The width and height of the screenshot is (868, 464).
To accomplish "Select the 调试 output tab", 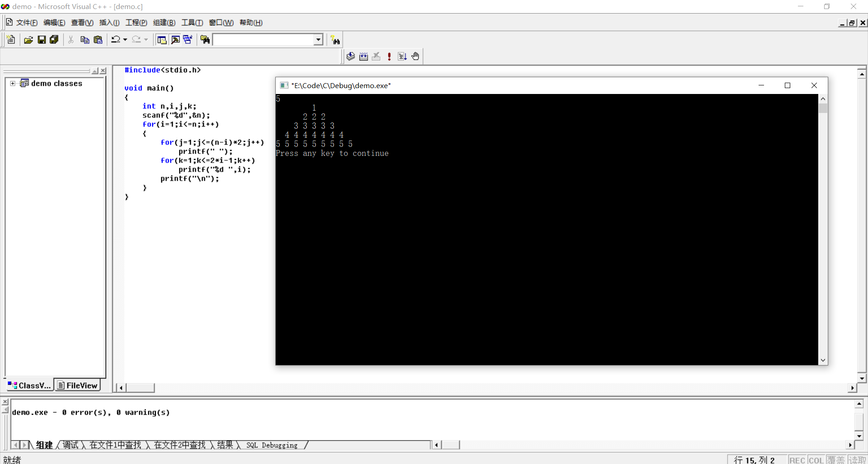I will point(71,445).
